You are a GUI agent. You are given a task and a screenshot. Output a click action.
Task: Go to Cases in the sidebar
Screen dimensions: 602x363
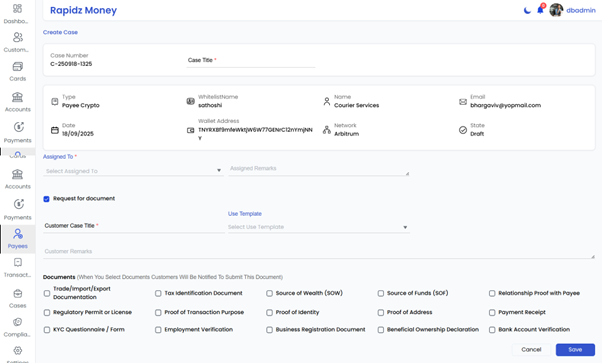(17, 298)
